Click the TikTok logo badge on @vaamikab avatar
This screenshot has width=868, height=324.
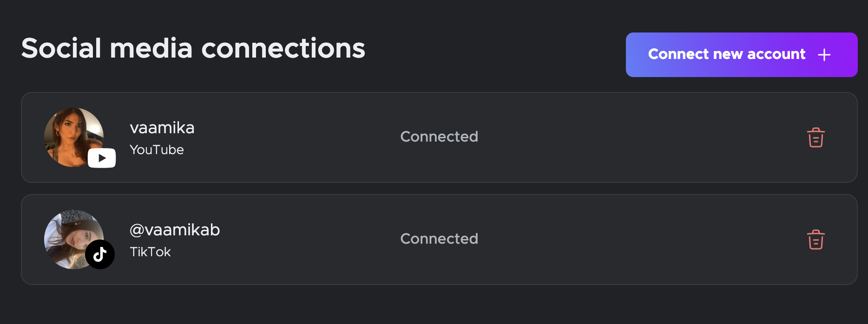click(100, 254)
